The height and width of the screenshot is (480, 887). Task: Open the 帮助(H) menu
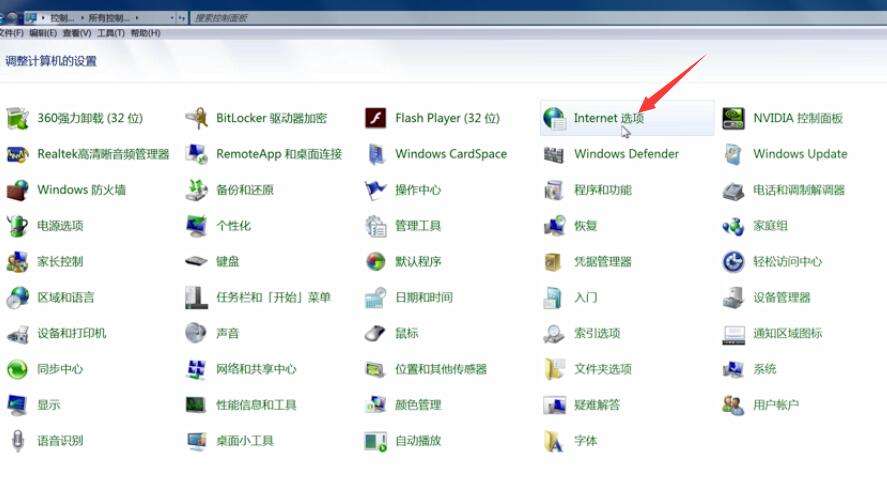(145, 33)
